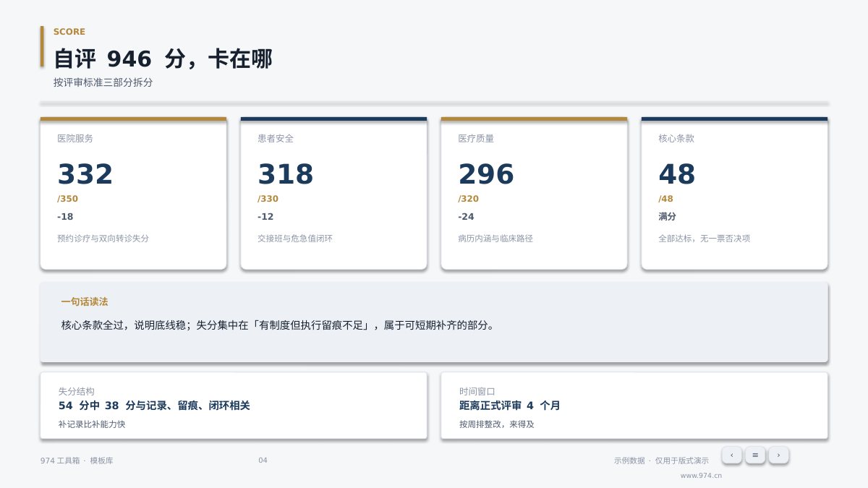Click the text 交接班与危急值闭环
Screen dimensions: 868x488
pos(295,238)
